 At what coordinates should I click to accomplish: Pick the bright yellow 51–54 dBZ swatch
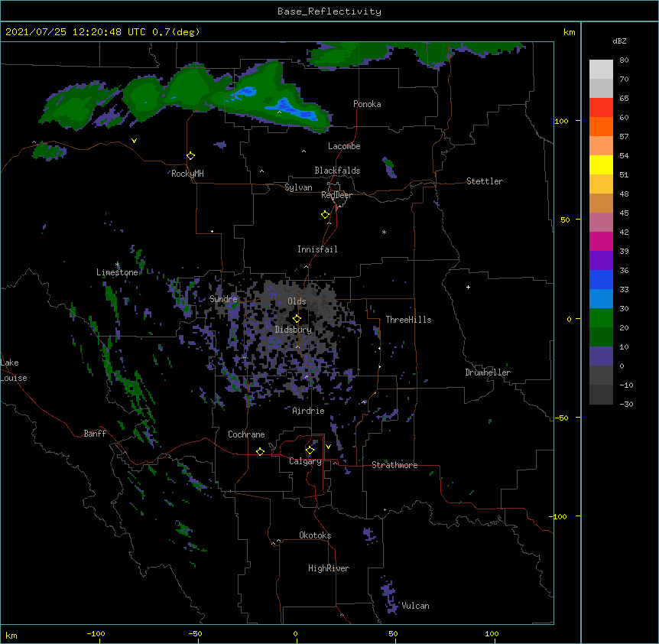coord(601,164)
